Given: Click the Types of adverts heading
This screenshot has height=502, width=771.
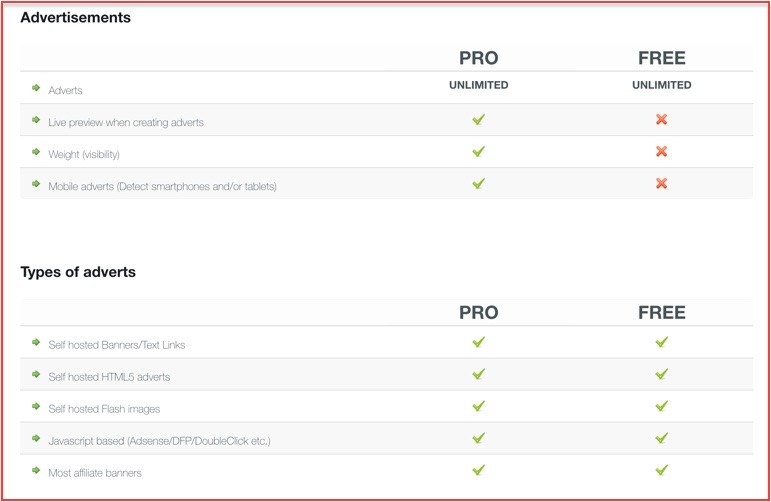Looking at the screenshot, I should click(x=78, y=272).
